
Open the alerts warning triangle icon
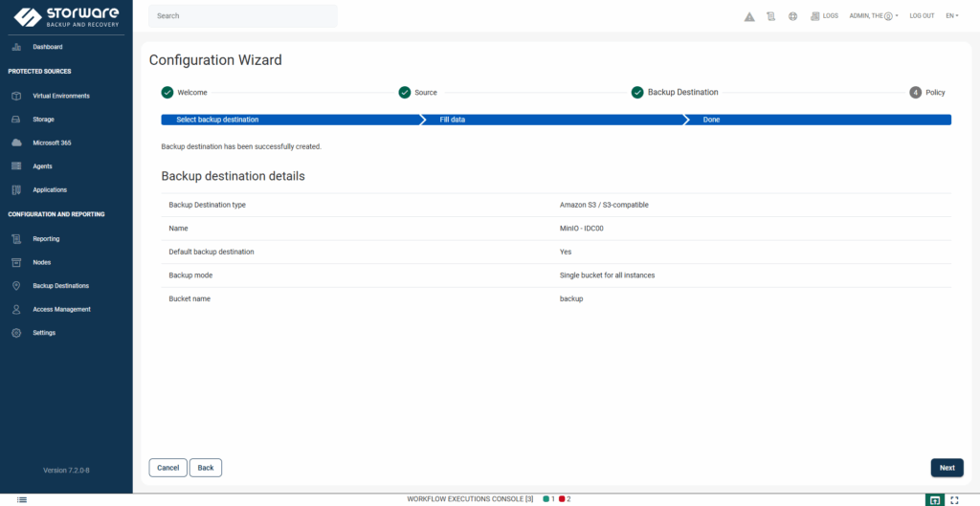tap(749, 16)
